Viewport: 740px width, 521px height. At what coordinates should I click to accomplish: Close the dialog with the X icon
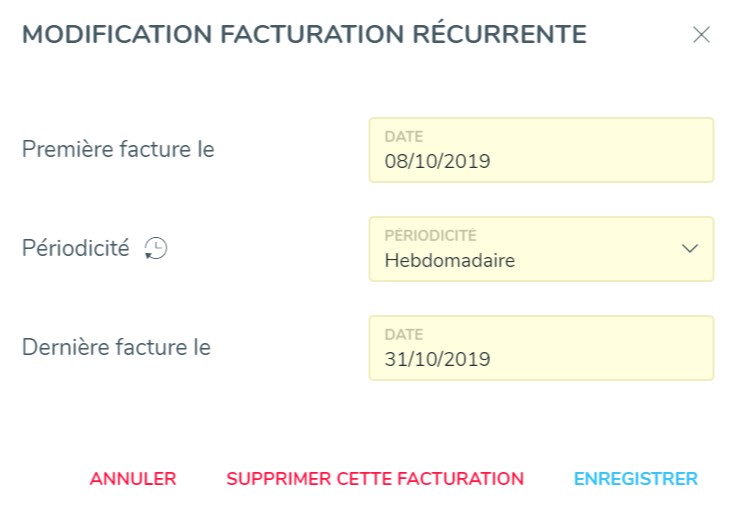(701, 34)
